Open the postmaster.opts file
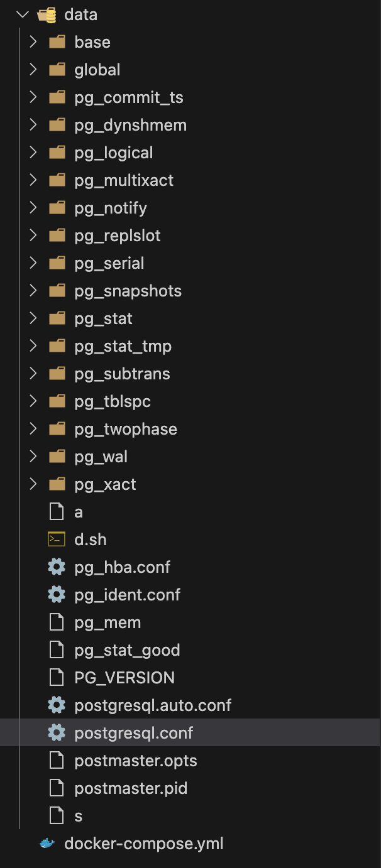 135,761
